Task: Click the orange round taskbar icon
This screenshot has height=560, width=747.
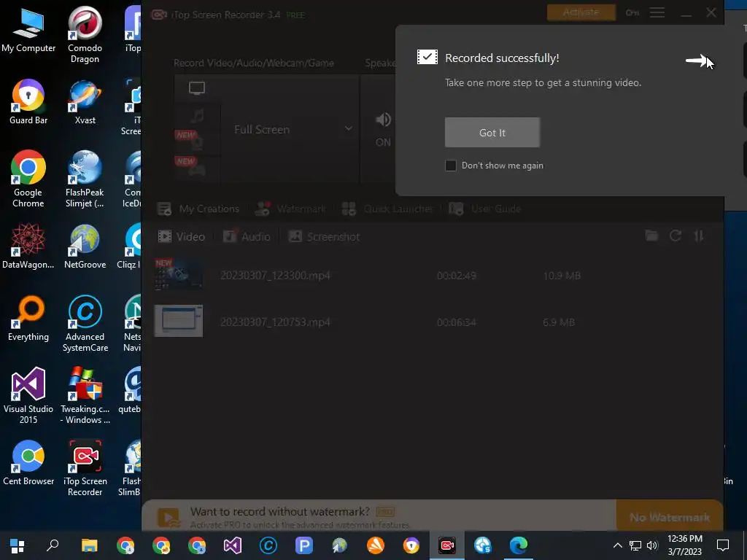Action: pyautogui.click(x=376, y=545)
